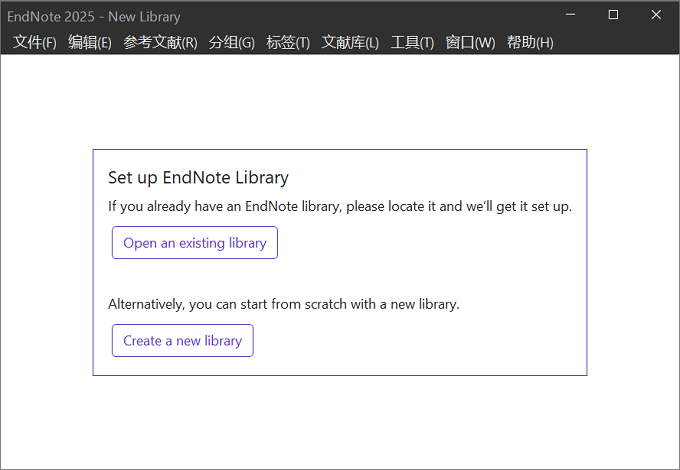The image size is (680, 470).
Task: Click text 'If you already have an EndNote library'
Action: [225, 206]
